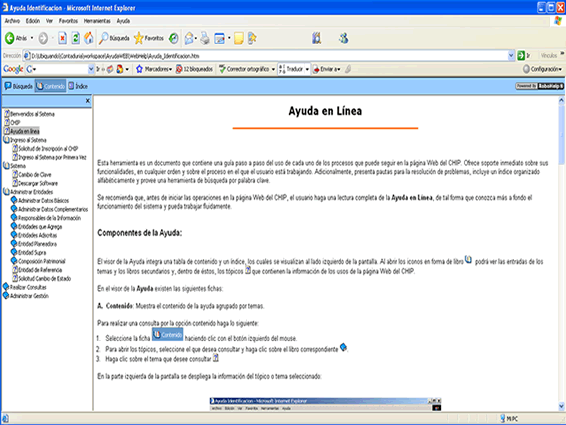Open the Atrás history dropdown arrow
The width and height of the screenshot is (566, 425).
pyautogui.click(x=32, y=38)
